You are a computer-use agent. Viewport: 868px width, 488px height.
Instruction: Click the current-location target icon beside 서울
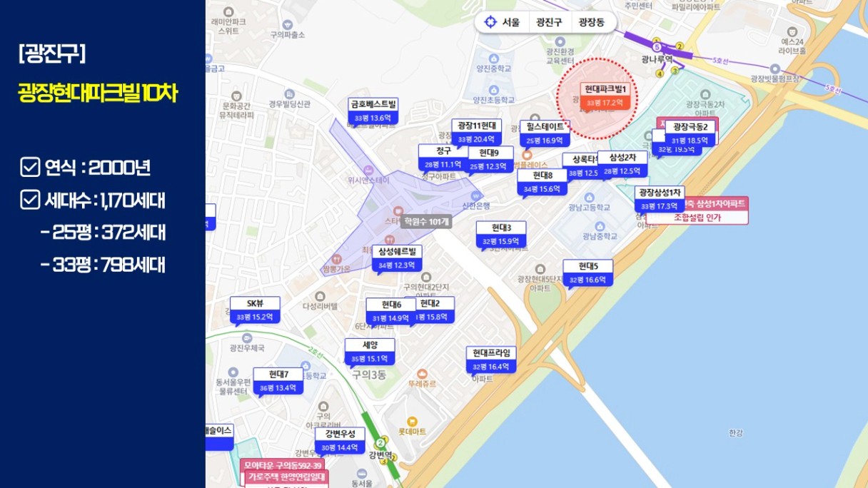tap(490, 22)
